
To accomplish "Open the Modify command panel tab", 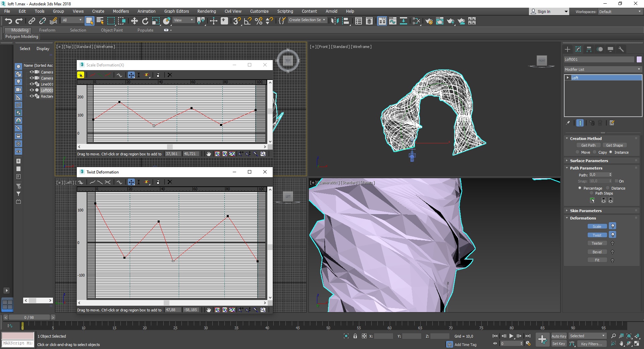I will pyautogui.click(x=578, y=49).
